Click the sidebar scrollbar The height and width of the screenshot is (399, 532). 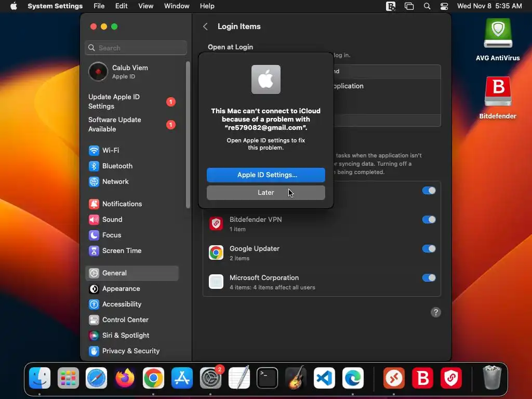click(x=188, y=135)
